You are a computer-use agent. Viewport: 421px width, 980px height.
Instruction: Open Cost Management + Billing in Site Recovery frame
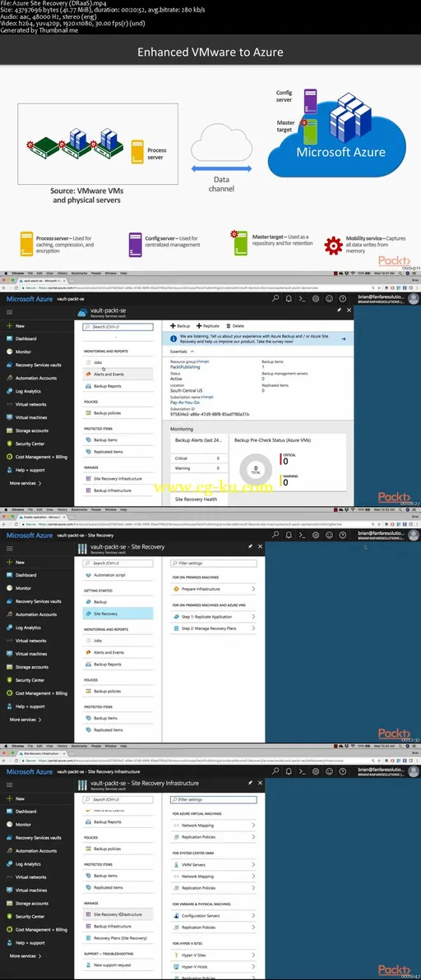point(41,693)
